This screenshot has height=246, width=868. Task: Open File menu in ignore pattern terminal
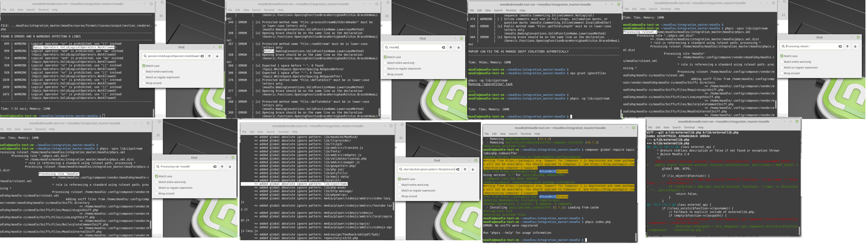244,132
